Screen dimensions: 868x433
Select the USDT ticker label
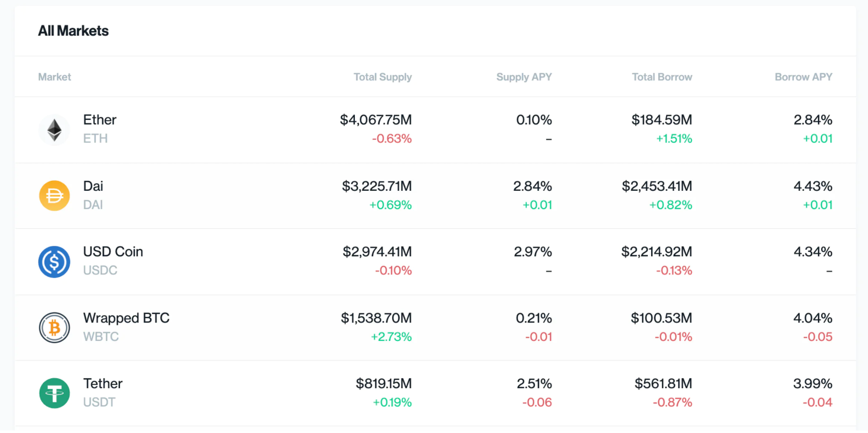tap(99, 402)
